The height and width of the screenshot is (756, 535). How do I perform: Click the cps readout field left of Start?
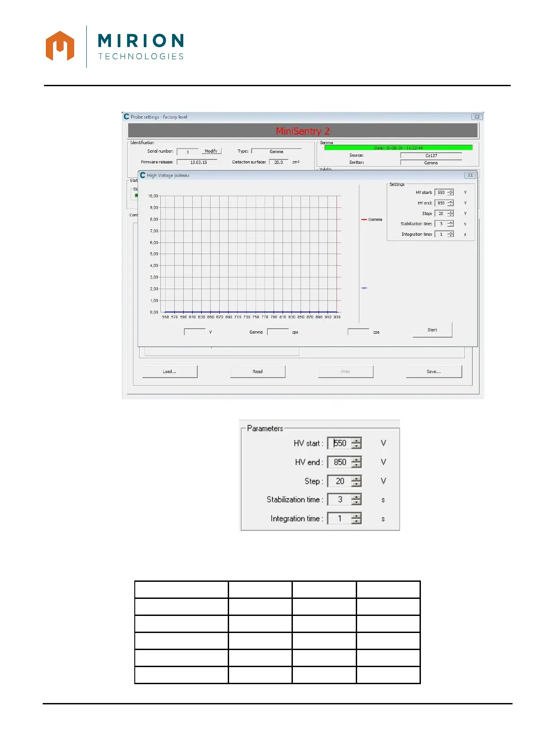point(358,332)
